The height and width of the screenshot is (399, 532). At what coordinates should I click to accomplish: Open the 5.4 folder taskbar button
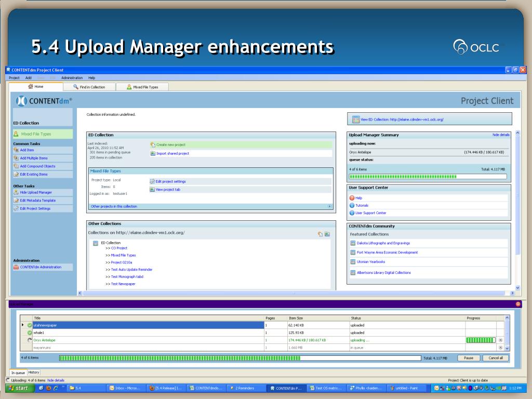86,388
